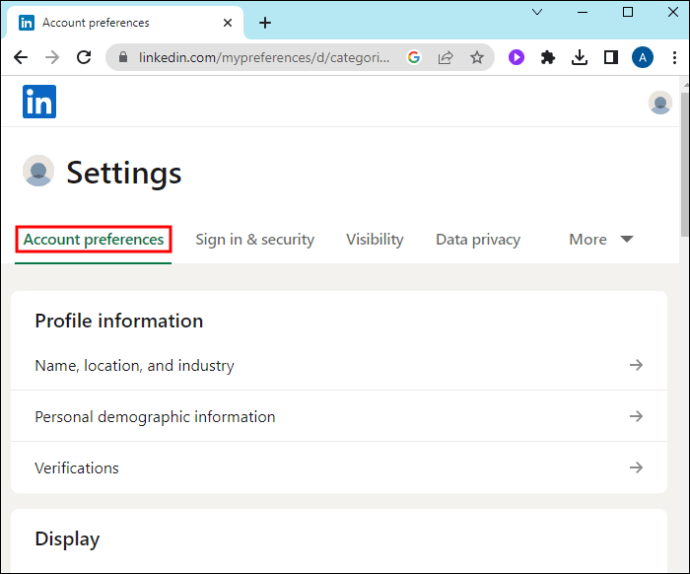The height and width of the screenshot is (574, 690).
Task: Toggle the browser side panel icon
Action: [x=611, y=57]
